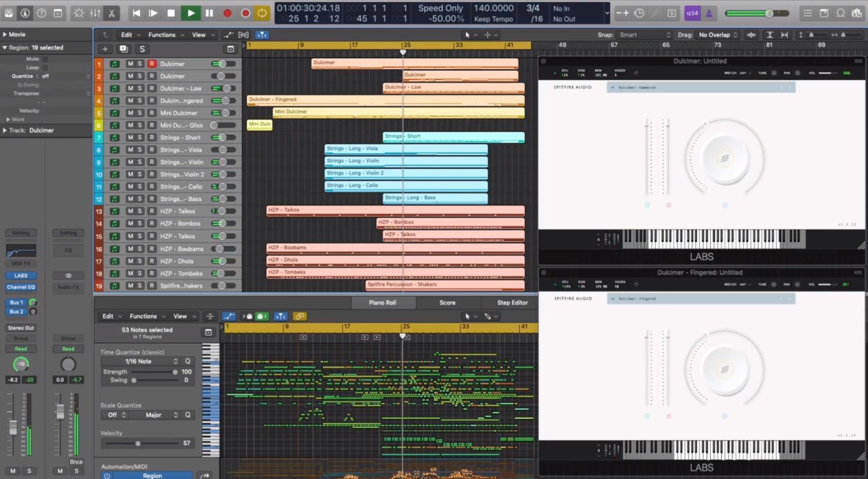Show automation in Tracks area
The width and height of the screenshot is (868, 479).
tap(228, 35)
